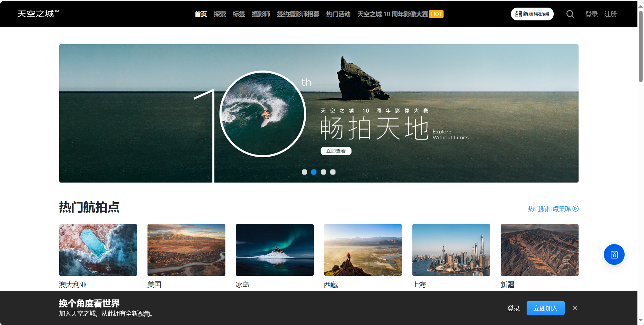Select the third carousel slide dot
This screenshot has width=644, height=325.
pos(323,172)
